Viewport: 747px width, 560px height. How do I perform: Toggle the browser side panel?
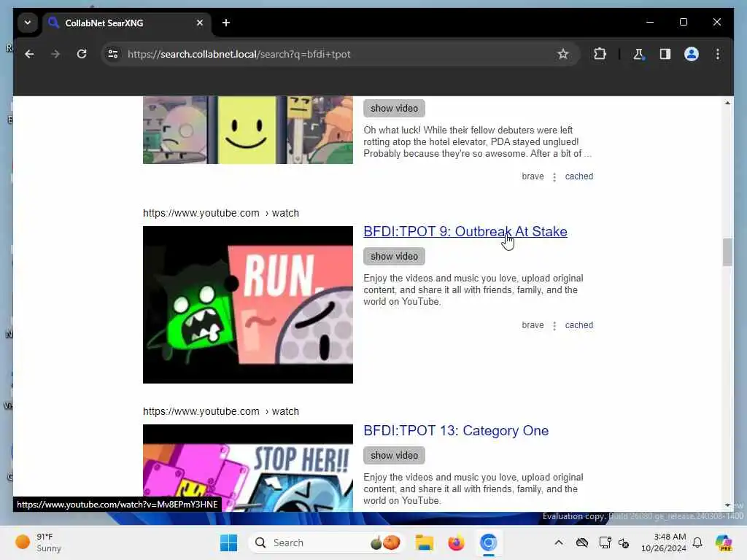(x=665, y=54)
